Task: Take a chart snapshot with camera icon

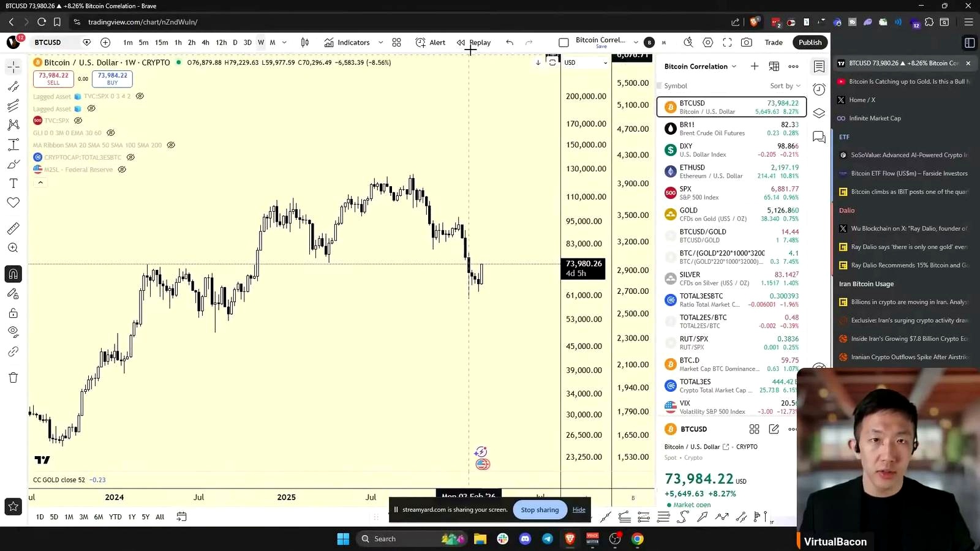Action: 747,42
